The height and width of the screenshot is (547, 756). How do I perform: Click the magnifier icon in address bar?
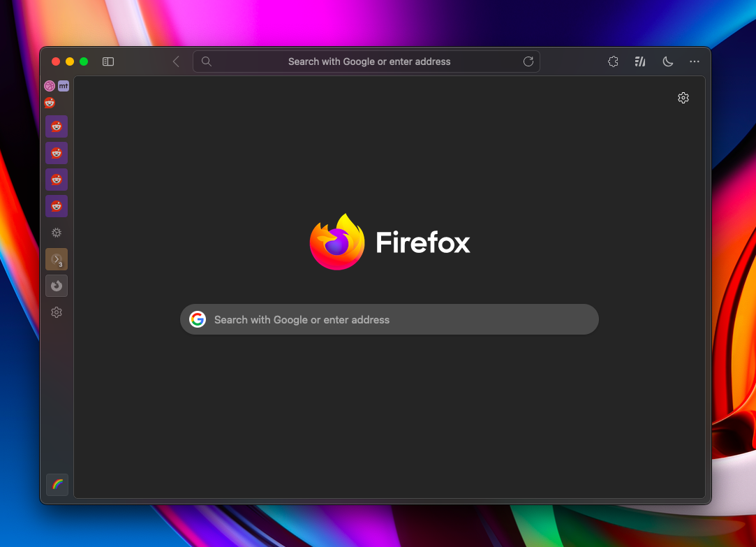pos(207,61)
